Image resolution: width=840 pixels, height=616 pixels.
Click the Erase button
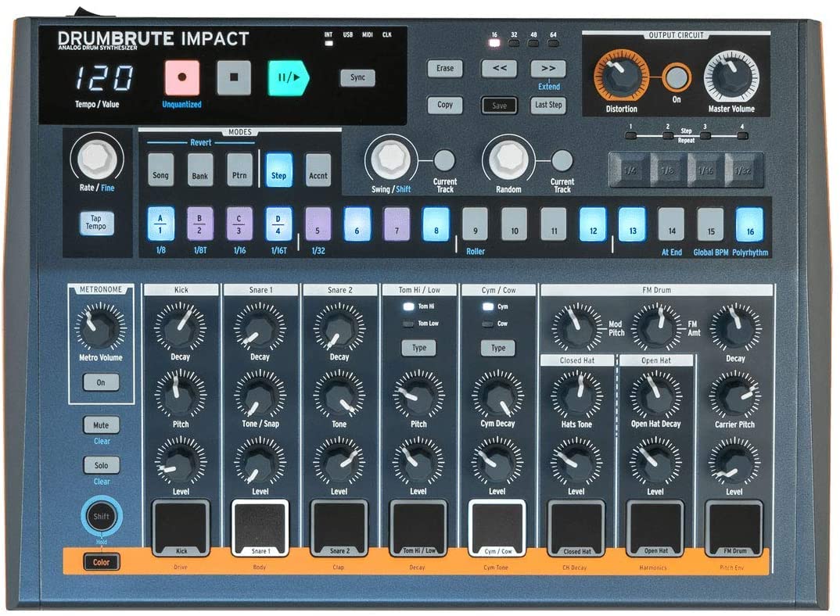(x=445, y=69)
